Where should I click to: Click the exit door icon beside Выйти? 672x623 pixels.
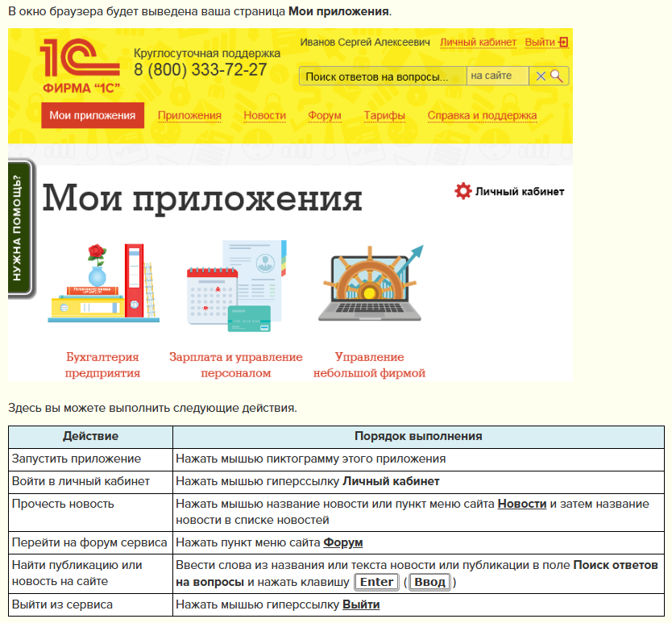click(563, 42)
